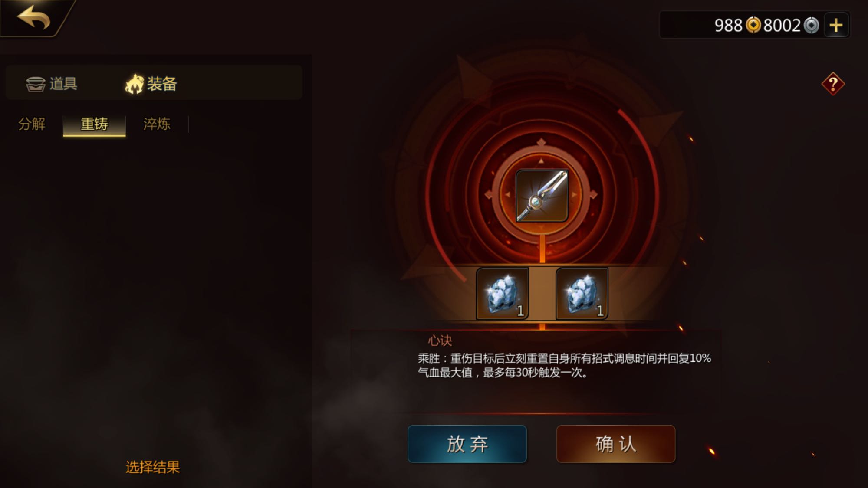The height and width of the screenshot is (488, 868).
Task: Click the 988 gold balance number
Action: pos(728,26)
